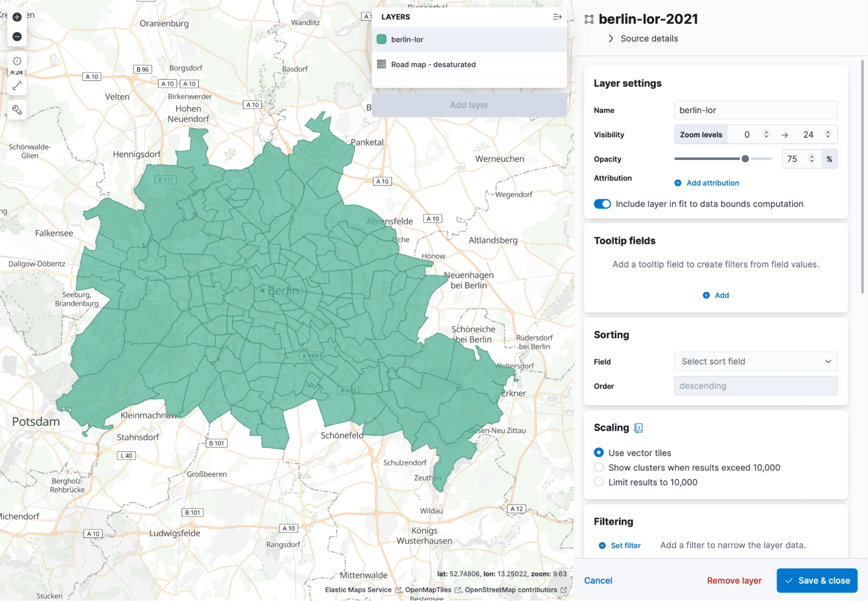Open the map tools wrench icon

tap(17, 110)
